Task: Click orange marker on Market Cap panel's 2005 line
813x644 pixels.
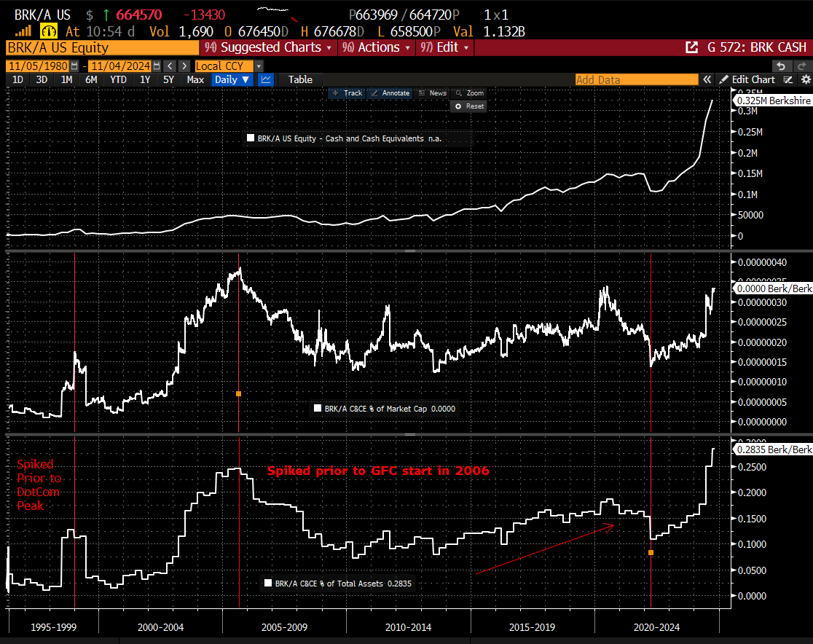Action: [x=238, y=394]
